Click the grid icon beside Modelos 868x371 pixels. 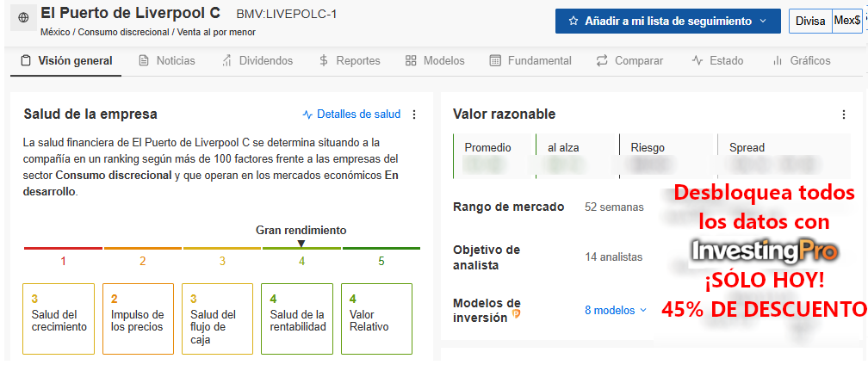(x=411, y=61)
